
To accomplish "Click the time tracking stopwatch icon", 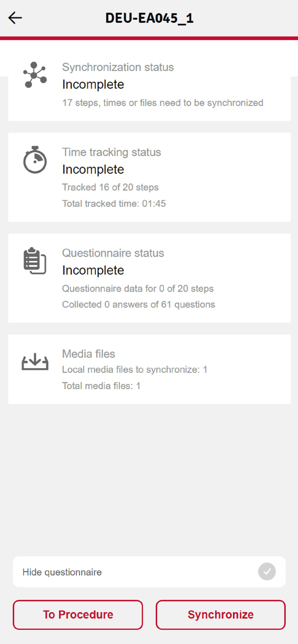I will pos(35,160).
